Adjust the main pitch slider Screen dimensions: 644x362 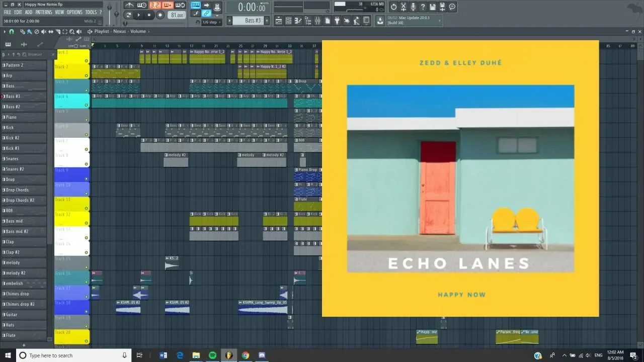point(116,14)
